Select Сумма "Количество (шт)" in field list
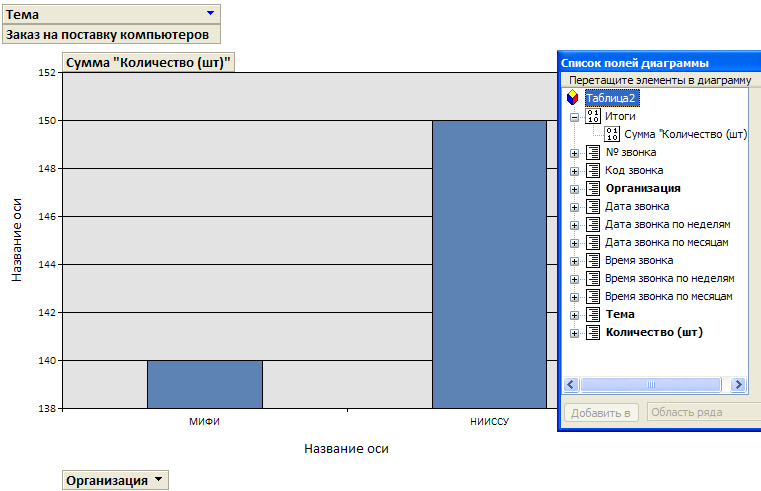The image size is (761, 491). tap(685, 134)
